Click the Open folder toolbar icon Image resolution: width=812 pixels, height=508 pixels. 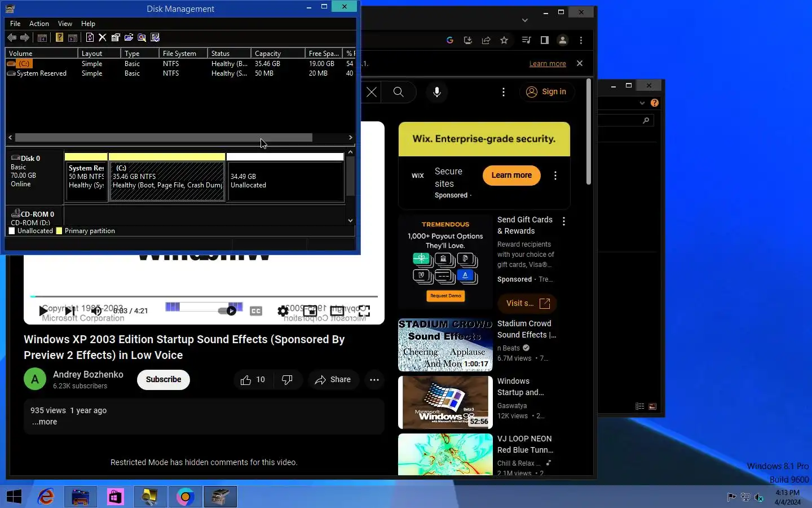(129, 38)
